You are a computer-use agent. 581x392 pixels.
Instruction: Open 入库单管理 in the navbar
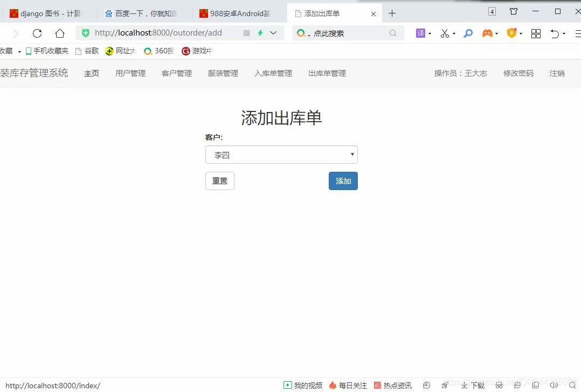[273, 73]
